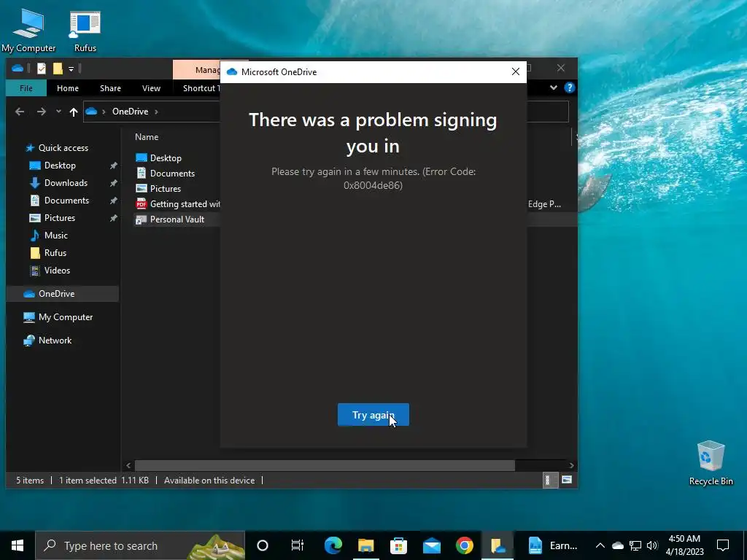
Task: Open the Share ribbon tab
Action: (x=110, y=88)
